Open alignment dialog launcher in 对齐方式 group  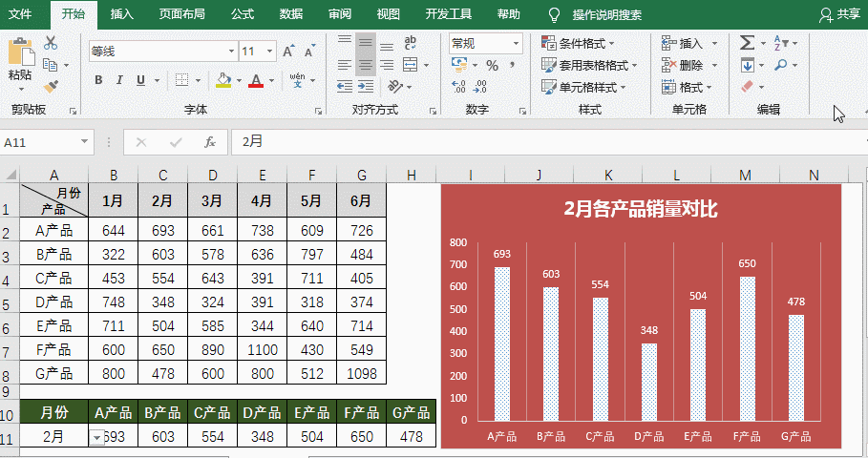click(x=433, y=112)
